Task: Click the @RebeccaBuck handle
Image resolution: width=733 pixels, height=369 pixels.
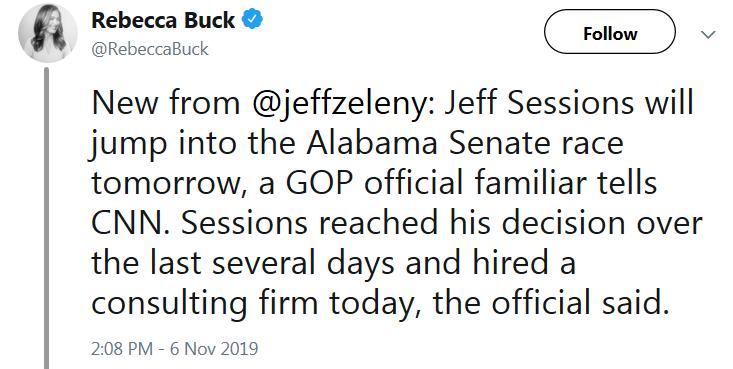Action: click(x=150, y=49)
